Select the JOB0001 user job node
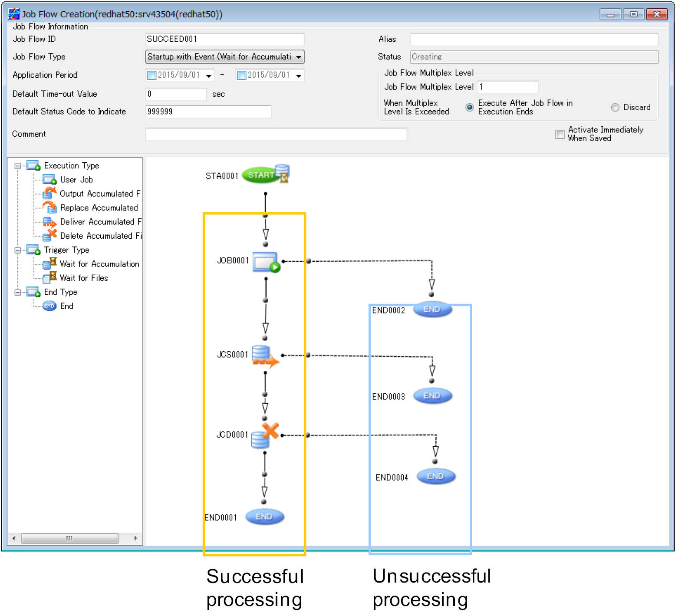Viewport: 675px width, 616px height. (266, 262)
